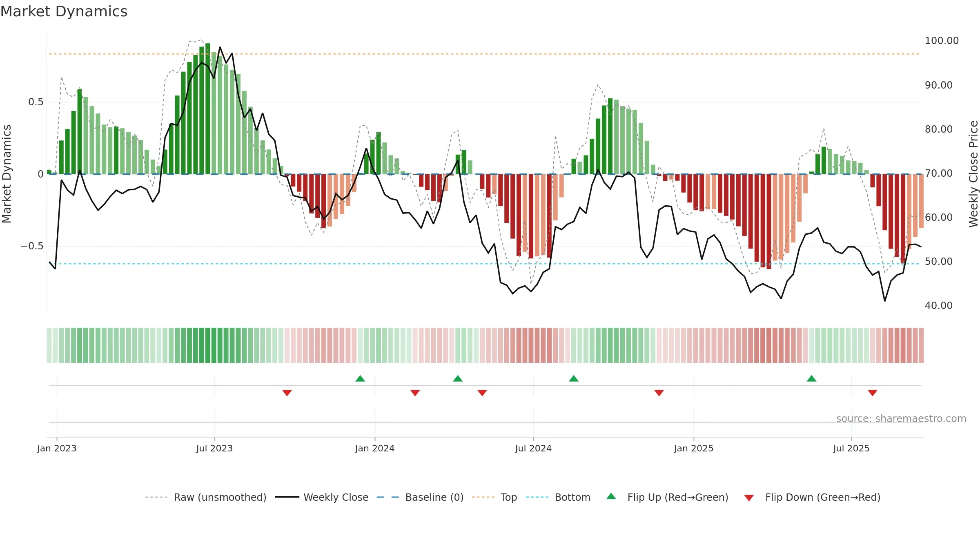Select the green flip-up marker after Jul 2024
Screen dimensions: 980x551
[x=574, y=378]
